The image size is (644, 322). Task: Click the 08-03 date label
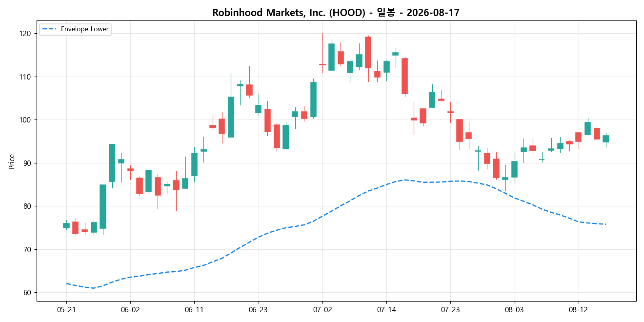pos(514,310)
